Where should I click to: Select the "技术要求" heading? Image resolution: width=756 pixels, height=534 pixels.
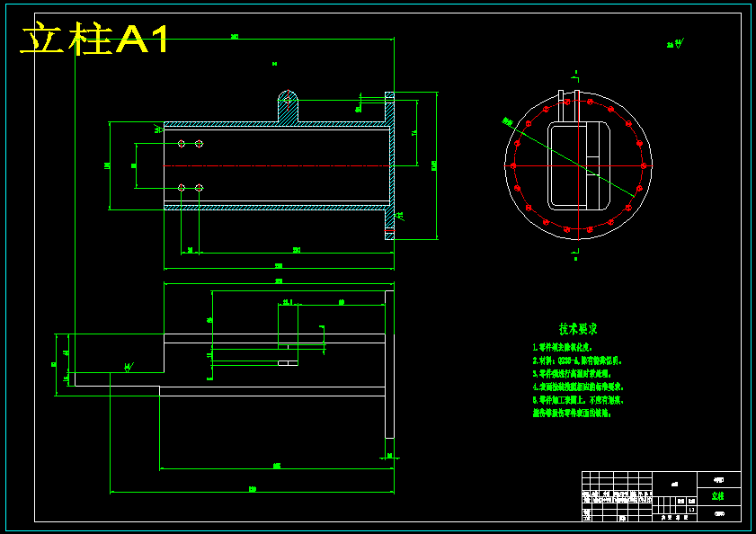click(578, 329)
